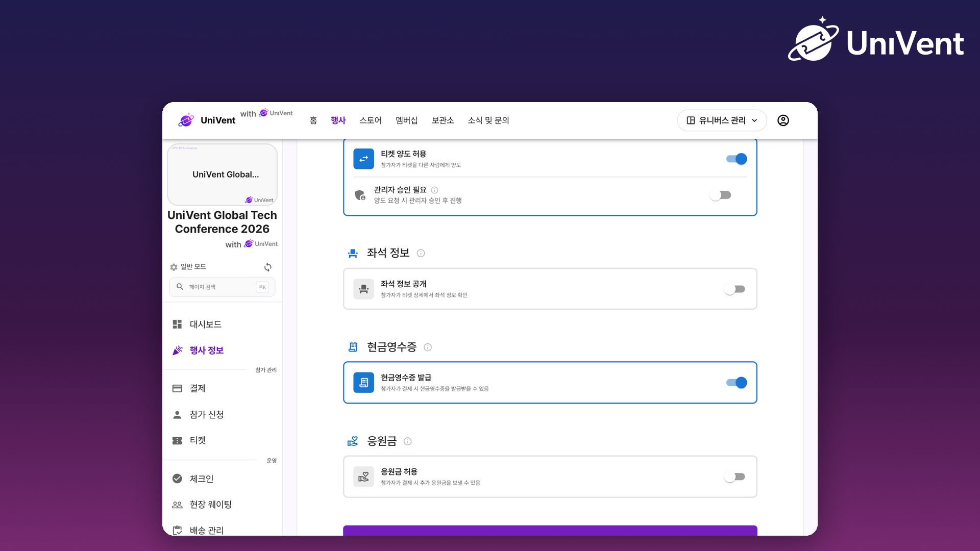Screen dimensions: 980x551
Task: Click the ⌘K shortcut badge in search box
Action: tap(262, 287)
